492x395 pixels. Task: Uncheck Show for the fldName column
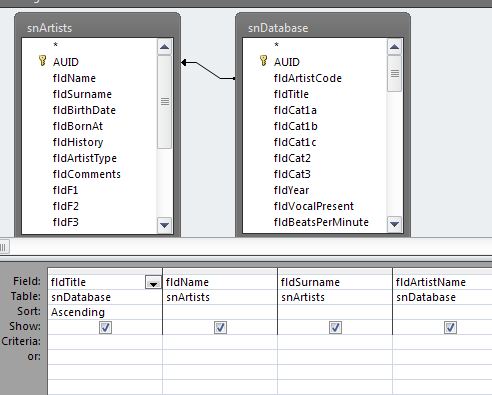(220, 327)
